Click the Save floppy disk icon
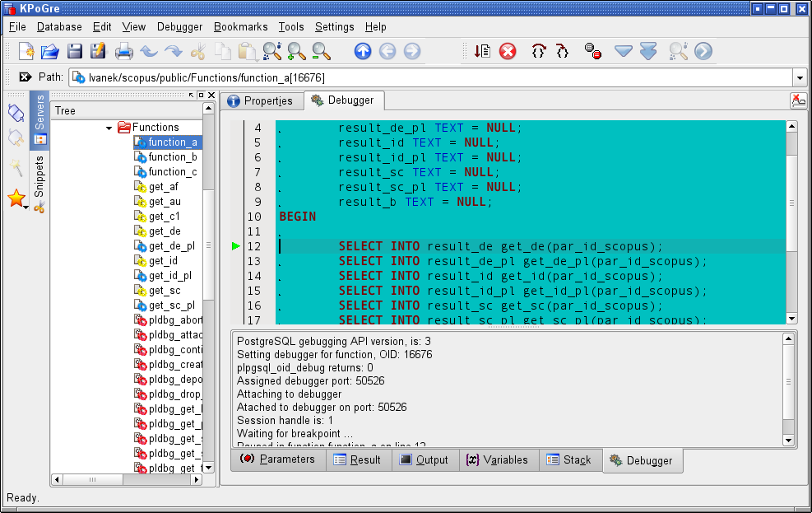This screenshot has width=812, height=513. point(75,51)
